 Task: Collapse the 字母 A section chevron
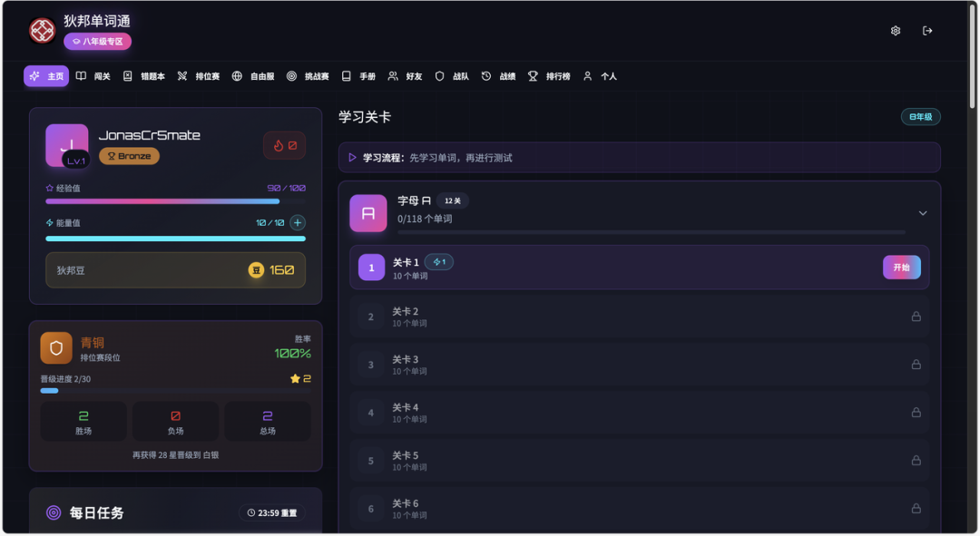pos(923,213)
